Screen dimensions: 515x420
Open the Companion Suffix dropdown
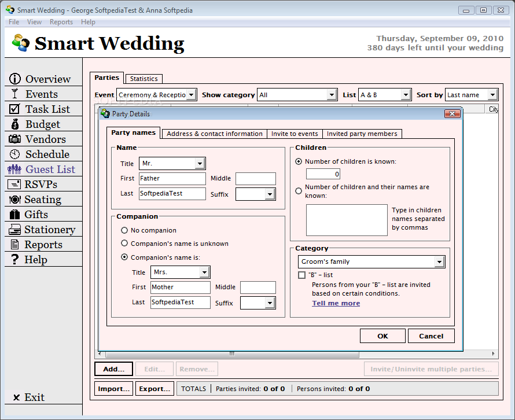[x=270, y=303]
